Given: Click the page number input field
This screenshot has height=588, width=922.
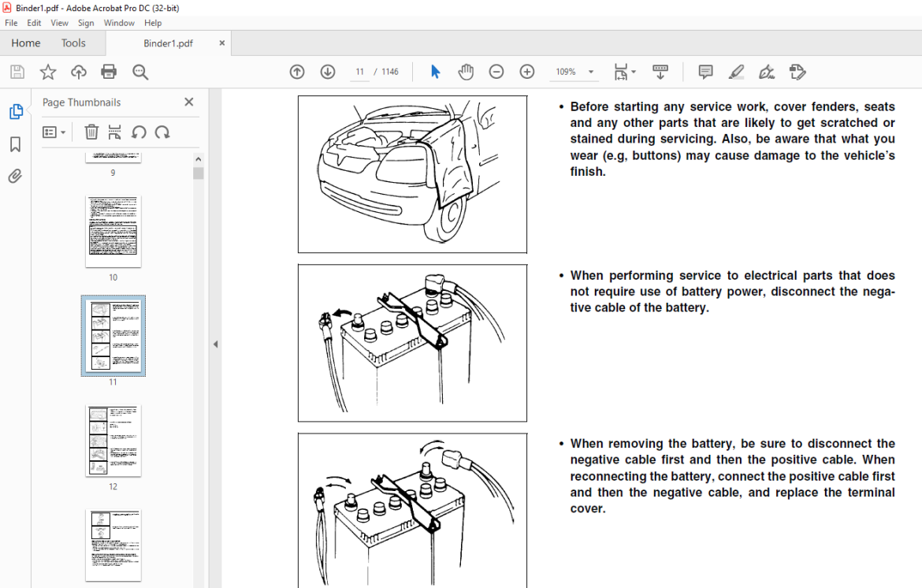Looking at the screenshot, I should point(359,72).
